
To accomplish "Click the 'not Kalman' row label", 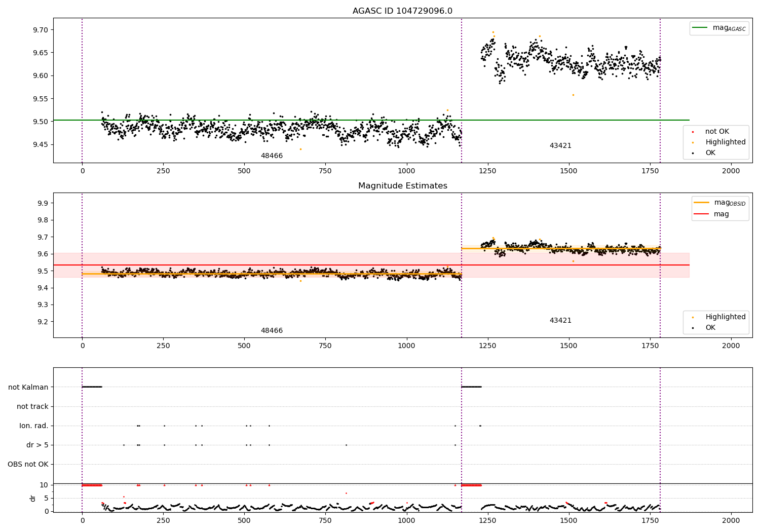I will (28, 387).
